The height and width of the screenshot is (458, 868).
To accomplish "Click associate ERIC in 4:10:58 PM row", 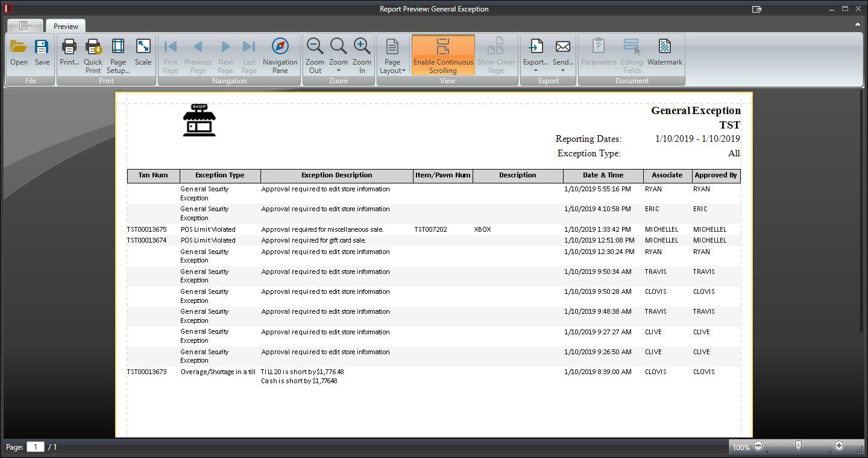I will [652, 209].
